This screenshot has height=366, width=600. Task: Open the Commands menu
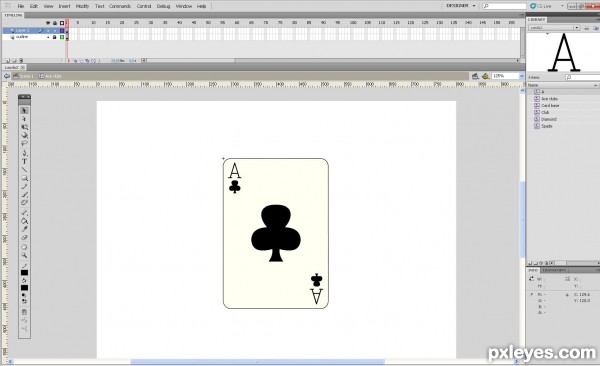click(120, 6)
